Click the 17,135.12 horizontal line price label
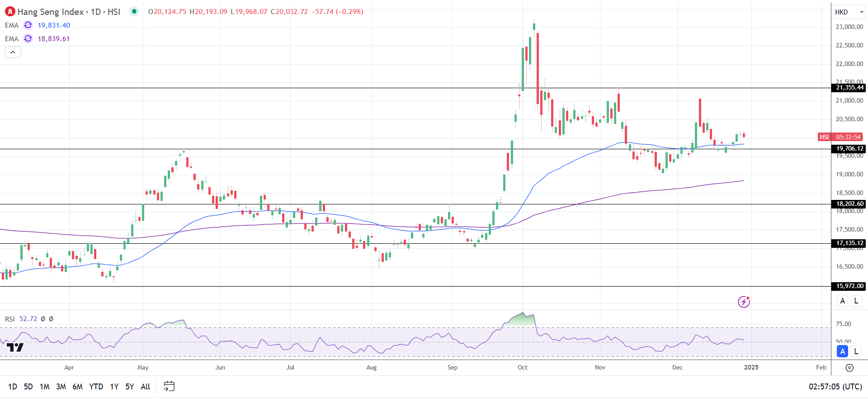The width and height of the screenshot is (868, 398). pos(849,243)
